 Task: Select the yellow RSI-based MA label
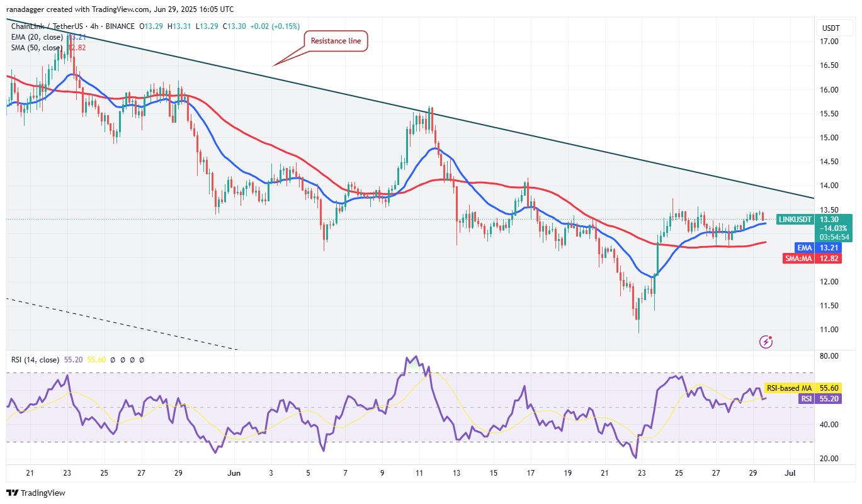(x=789, y=389)
